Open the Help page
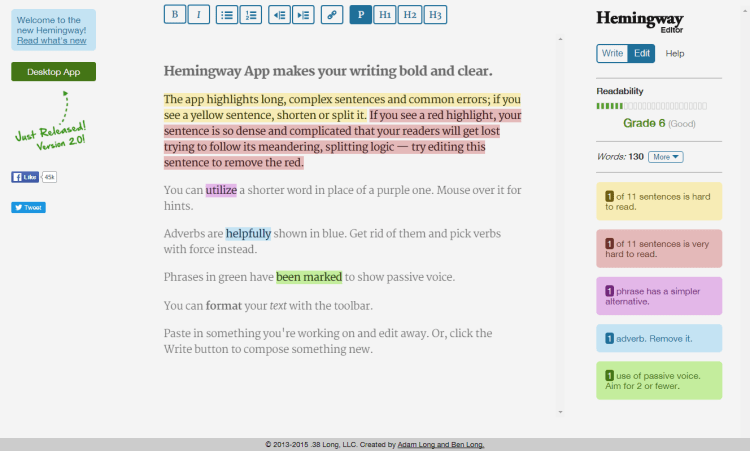 coord(674,54)
